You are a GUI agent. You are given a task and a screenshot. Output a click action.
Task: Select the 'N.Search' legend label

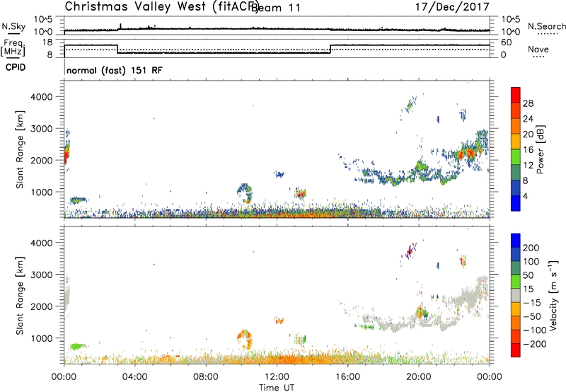pyautogui.click(x=546, y=26)
